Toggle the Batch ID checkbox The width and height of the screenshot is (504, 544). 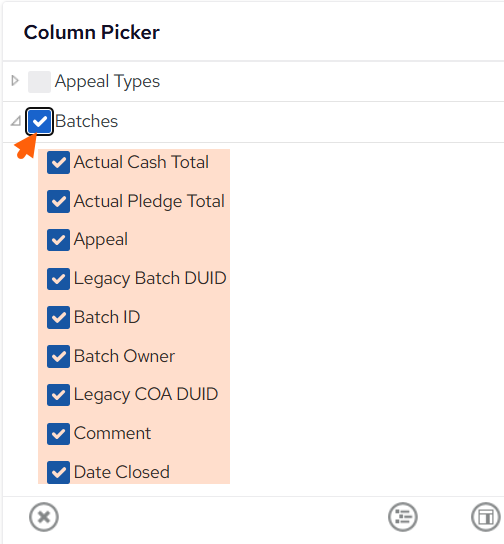click(58, 317)
